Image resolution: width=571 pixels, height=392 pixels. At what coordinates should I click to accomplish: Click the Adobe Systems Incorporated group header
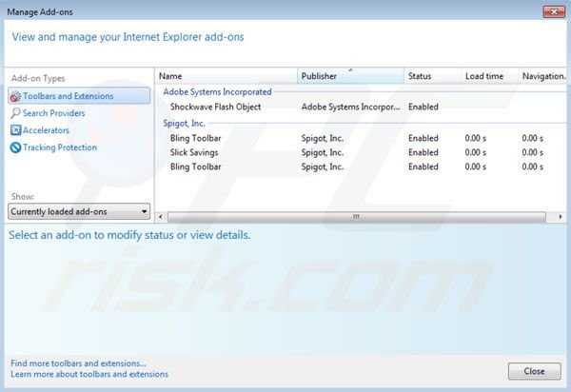(217, 91)
